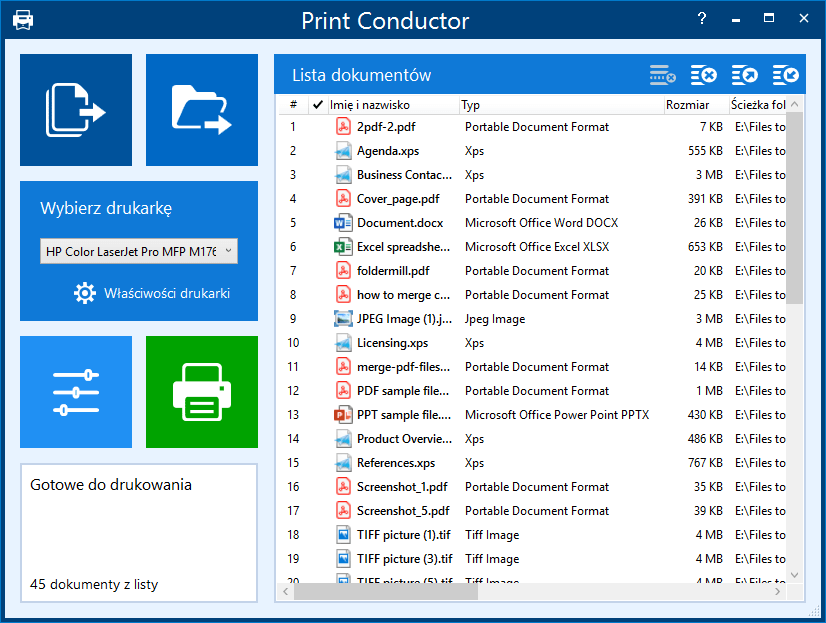Click the PDF icon of foldermill.pdf
Screen dimensions: 826x623
tap(343, 271)
